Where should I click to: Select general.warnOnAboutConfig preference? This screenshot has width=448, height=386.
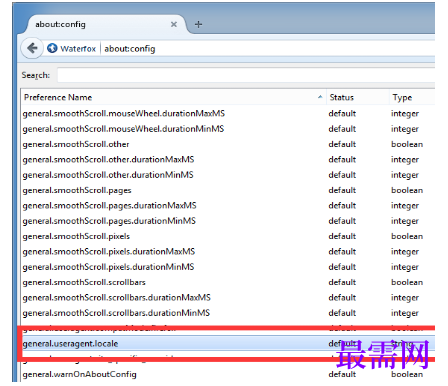coord(228,374)
